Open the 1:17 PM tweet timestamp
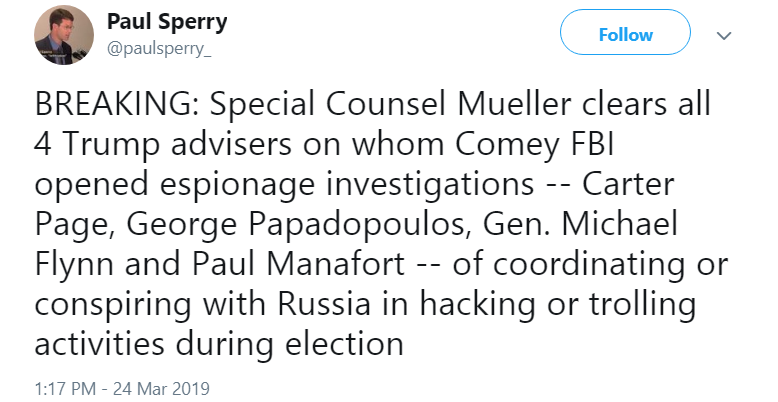The width and height of the screenshot is (778, 402). (121, 385)
